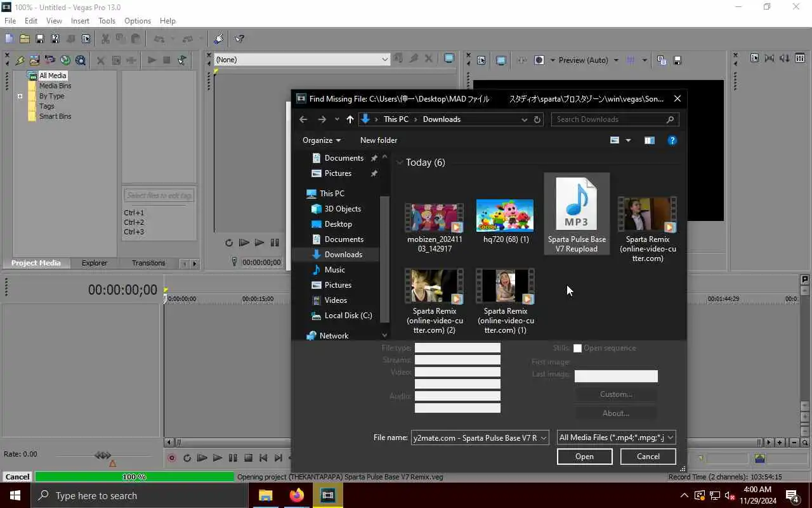Click the Copy Snapshot to Clipboard icon
Image resolution: width=812 pixels, height=508 pixels.
click(662, 60)
